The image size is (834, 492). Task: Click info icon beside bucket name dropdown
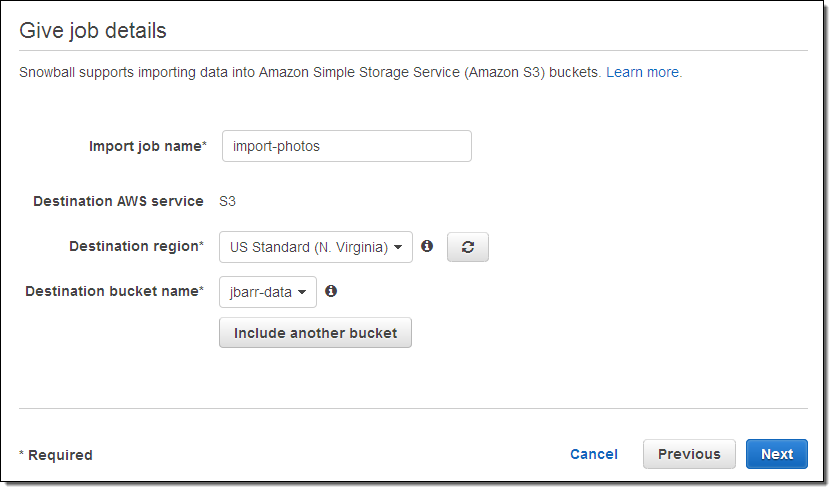(331, 292)
